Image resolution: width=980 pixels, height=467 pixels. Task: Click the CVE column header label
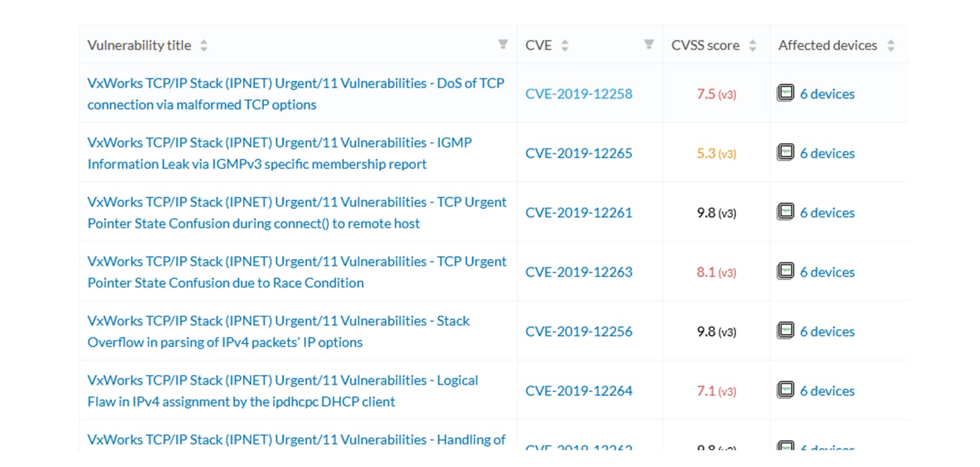539,45
